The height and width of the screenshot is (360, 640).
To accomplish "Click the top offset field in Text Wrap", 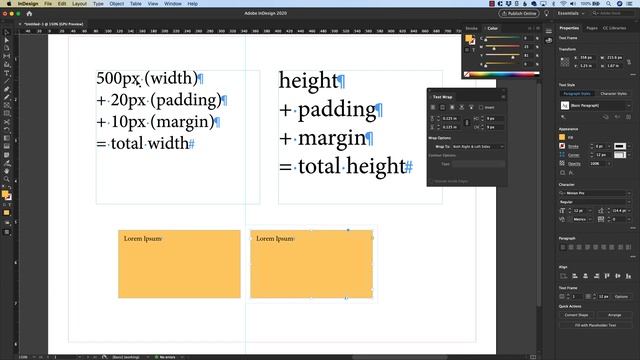I will 451,118.
